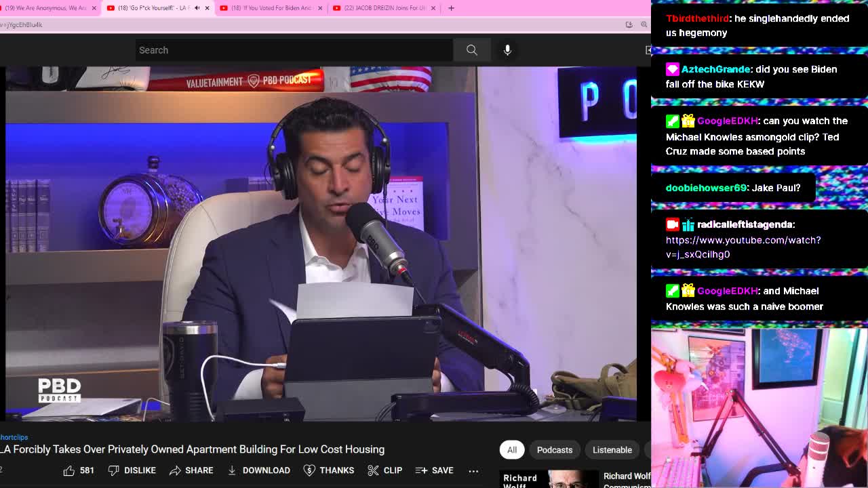Open new browser tab with plus button

point(451,8)
